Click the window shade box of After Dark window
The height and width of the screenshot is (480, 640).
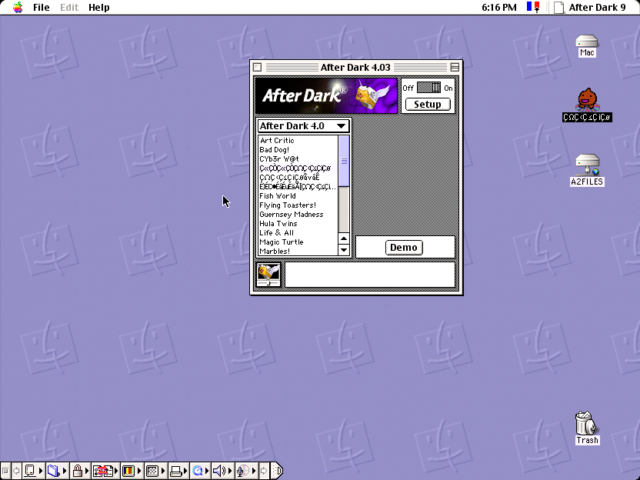pos(454,67)
